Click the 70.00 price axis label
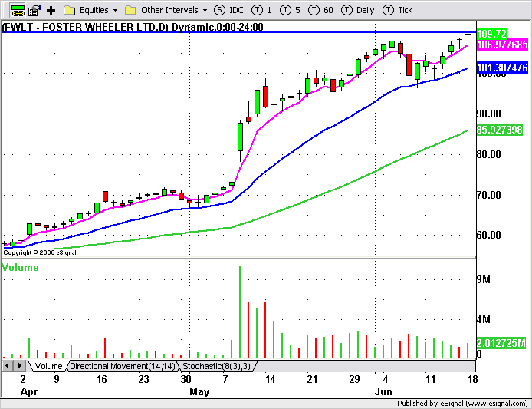This screenshot has width=532, height=409. coord(489,196)
